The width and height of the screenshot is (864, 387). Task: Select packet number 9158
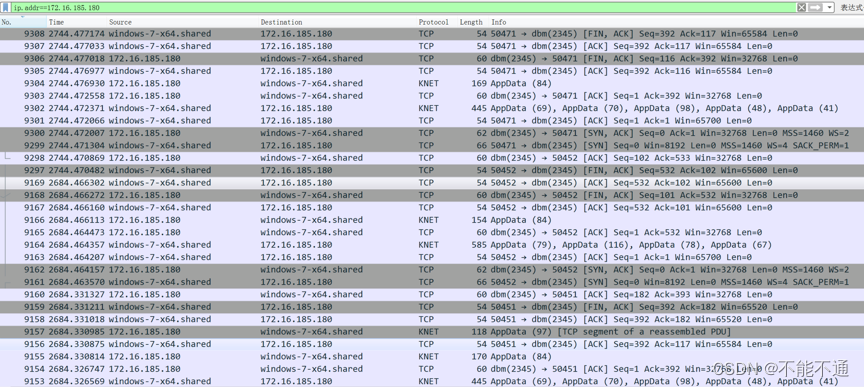(x=432, y=319)
